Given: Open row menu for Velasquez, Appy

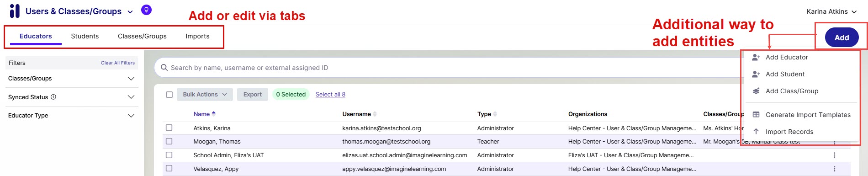Looking at the screenshot, I should point(834,169).
